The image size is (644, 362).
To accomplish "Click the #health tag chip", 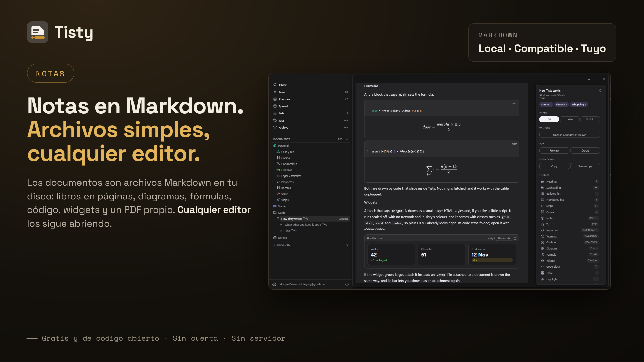I will click(561, 105).
